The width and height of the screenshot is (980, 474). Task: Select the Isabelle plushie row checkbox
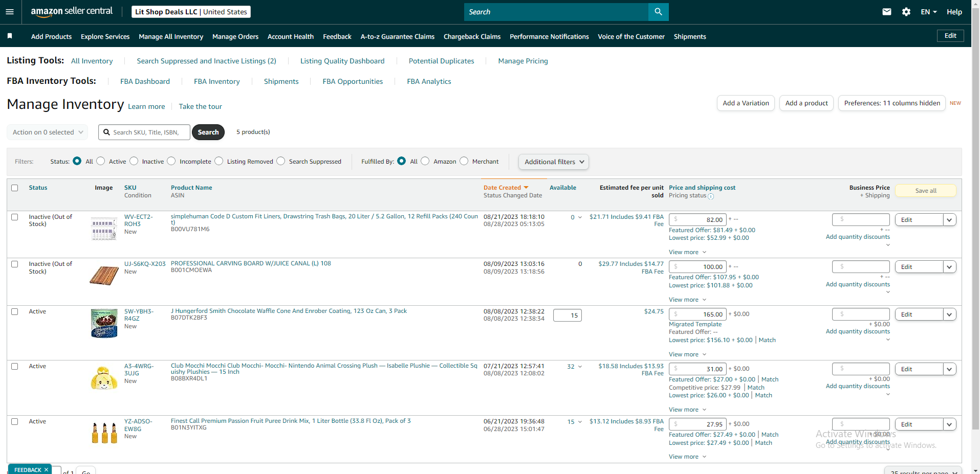pyautogui.click(x=15, y=366)
